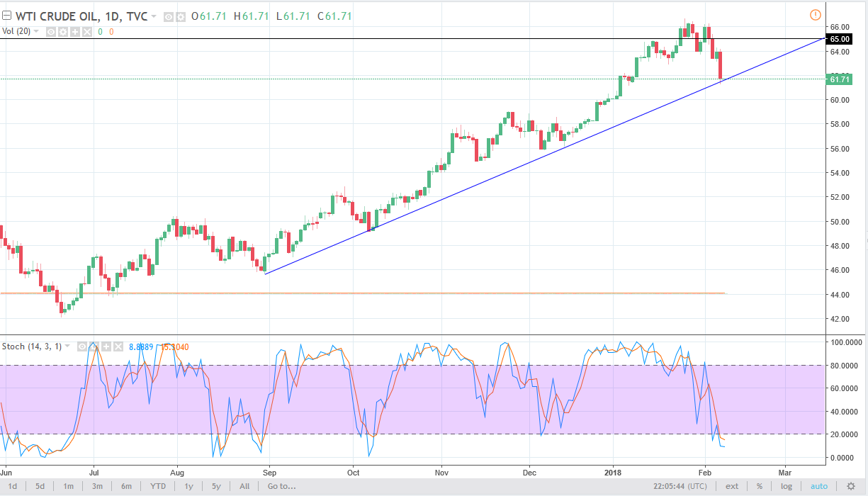Open settings for the Stoch indicator

click(94, 346)
